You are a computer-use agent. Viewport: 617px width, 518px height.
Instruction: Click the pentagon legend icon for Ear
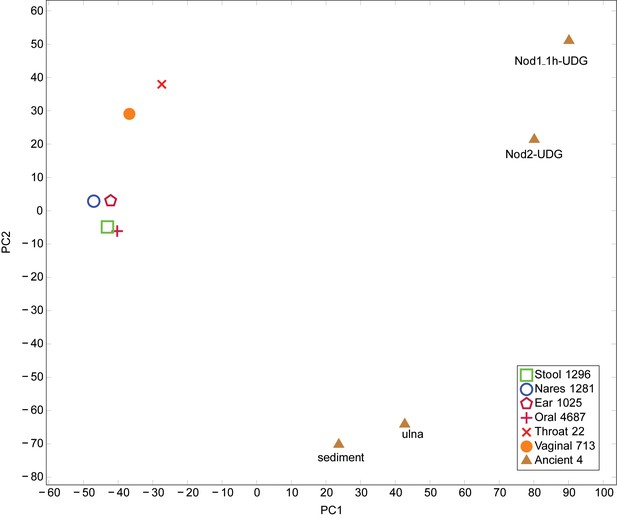click(526, 403)
